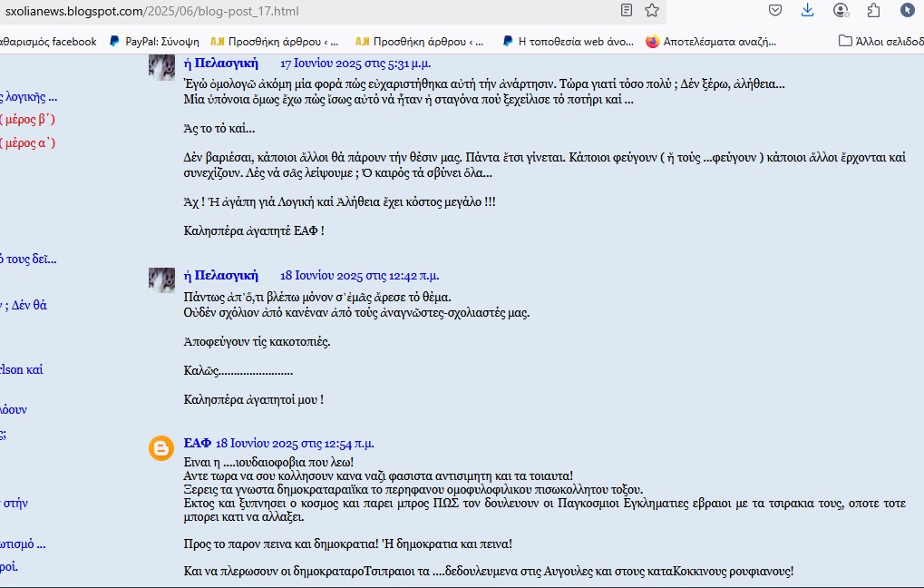Open ἡ Πελασγική author link, 17 Ιουνίου comment
Image resolution: width=924 pixels, height=588 pixels.
coord(221,64)
